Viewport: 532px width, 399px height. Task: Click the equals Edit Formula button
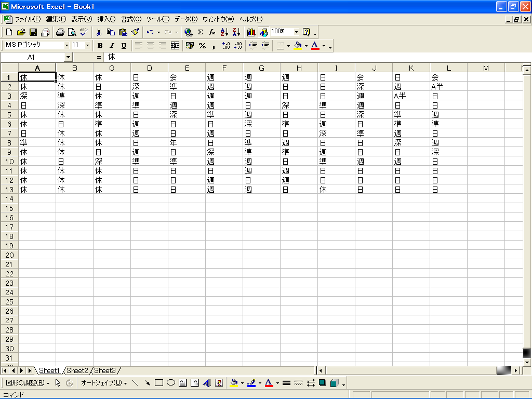(99, 57)
